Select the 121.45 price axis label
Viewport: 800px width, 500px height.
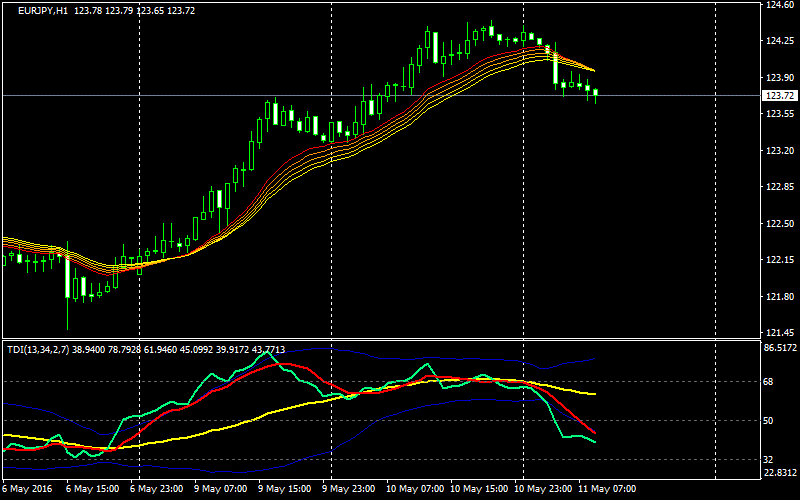778,333
